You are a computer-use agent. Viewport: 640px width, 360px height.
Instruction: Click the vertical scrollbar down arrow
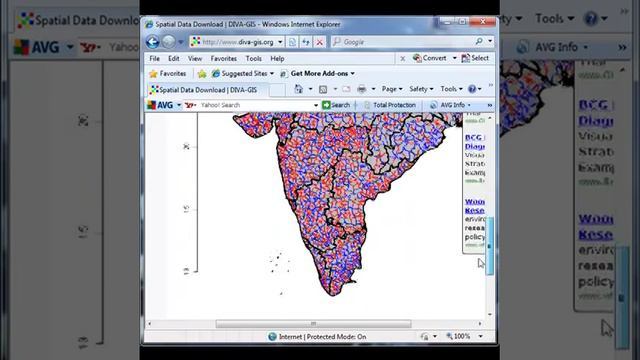[x=490, y=314]
